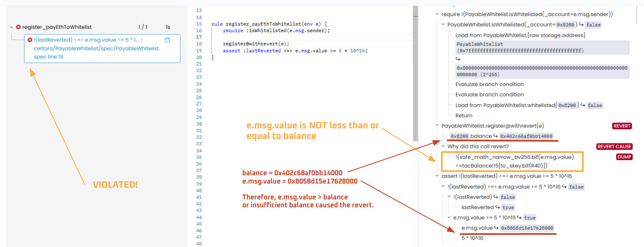Collapse the 'e.msg.value >= 5 * 10^16' node
Image resolution: width=644 pixels, height=247 pixels.
(449, 218)
